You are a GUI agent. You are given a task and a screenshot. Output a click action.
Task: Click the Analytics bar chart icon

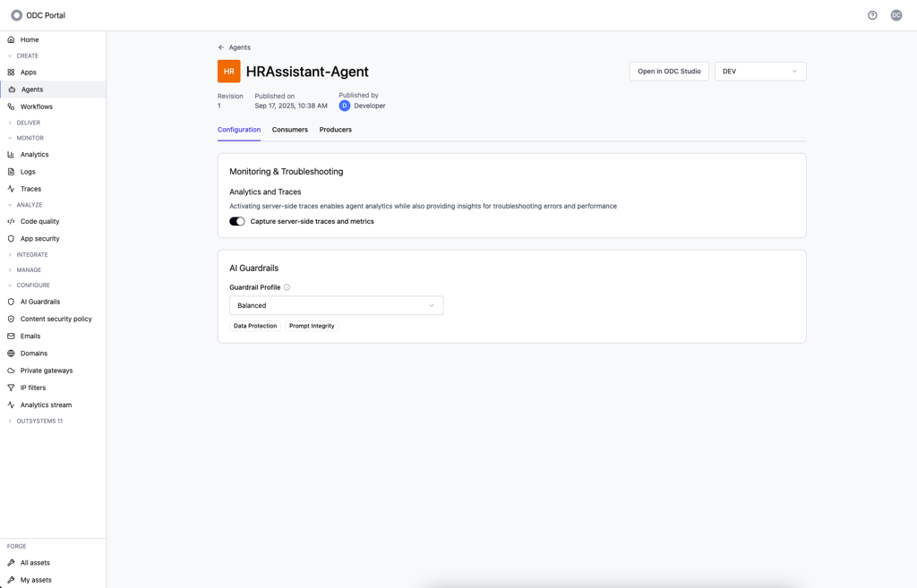point(11,154)
